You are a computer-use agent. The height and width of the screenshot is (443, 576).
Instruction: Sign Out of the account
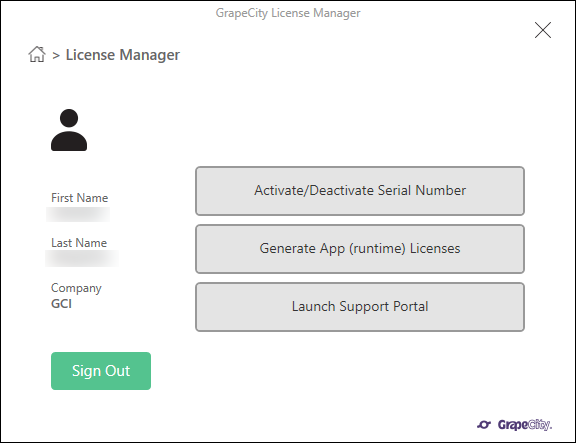(101, 371)
